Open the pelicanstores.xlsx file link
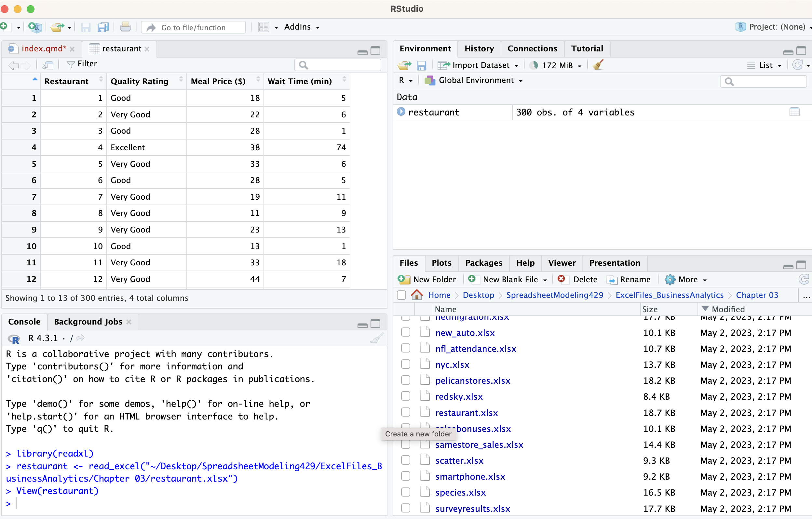Image resolution: width=812 pixels, height=519 pixels. coord(472,380)
